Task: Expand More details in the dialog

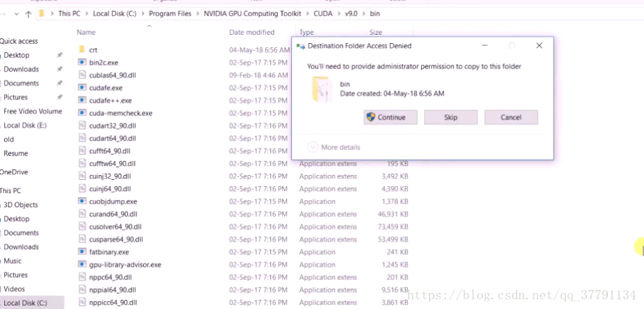Action: pyautogui.click(x=334, y=147)
